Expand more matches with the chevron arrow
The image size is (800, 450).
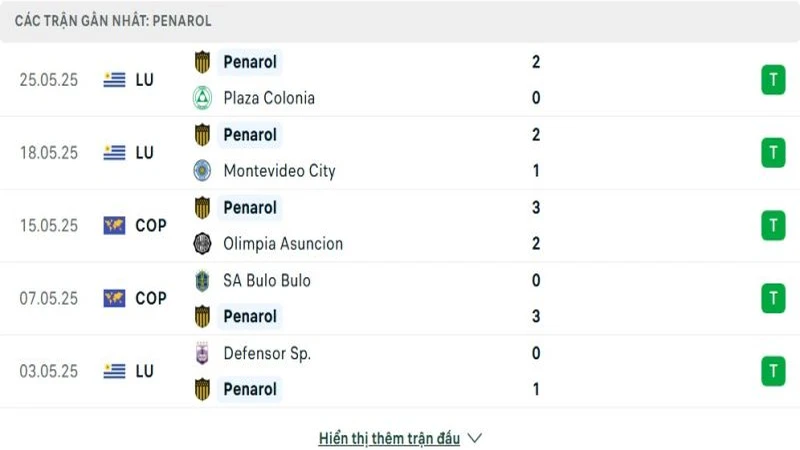coord(475,438)
